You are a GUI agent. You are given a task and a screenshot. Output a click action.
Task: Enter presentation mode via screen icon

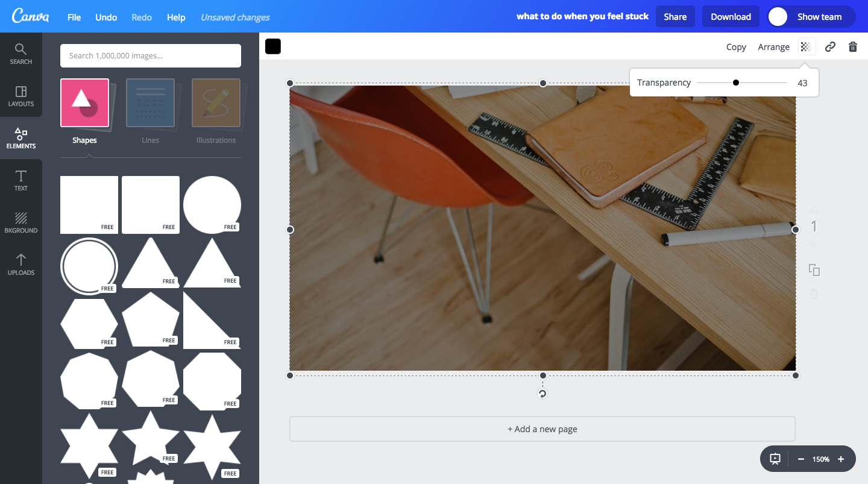775,459
